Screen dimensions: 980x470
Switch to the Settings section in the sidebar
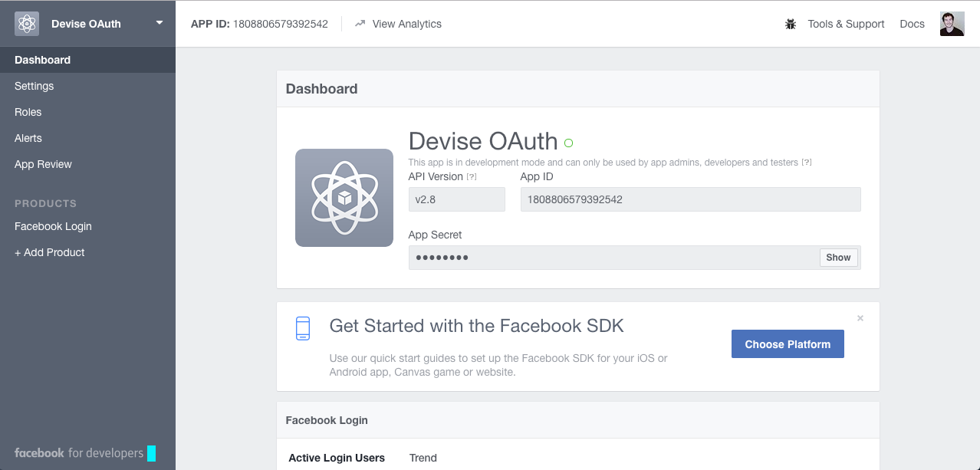click(x=34, y=86)
